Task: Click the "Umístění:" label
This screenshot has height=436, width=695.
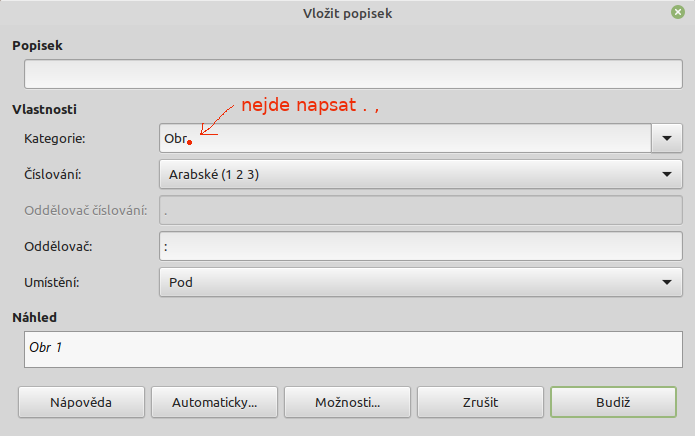Action: (x=51, y=283)
